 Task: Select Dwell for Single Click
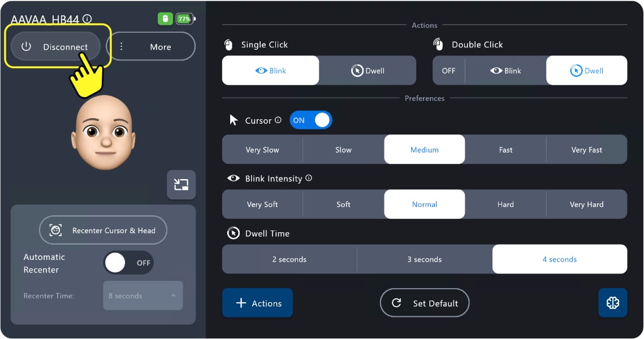tap(368, 71)
